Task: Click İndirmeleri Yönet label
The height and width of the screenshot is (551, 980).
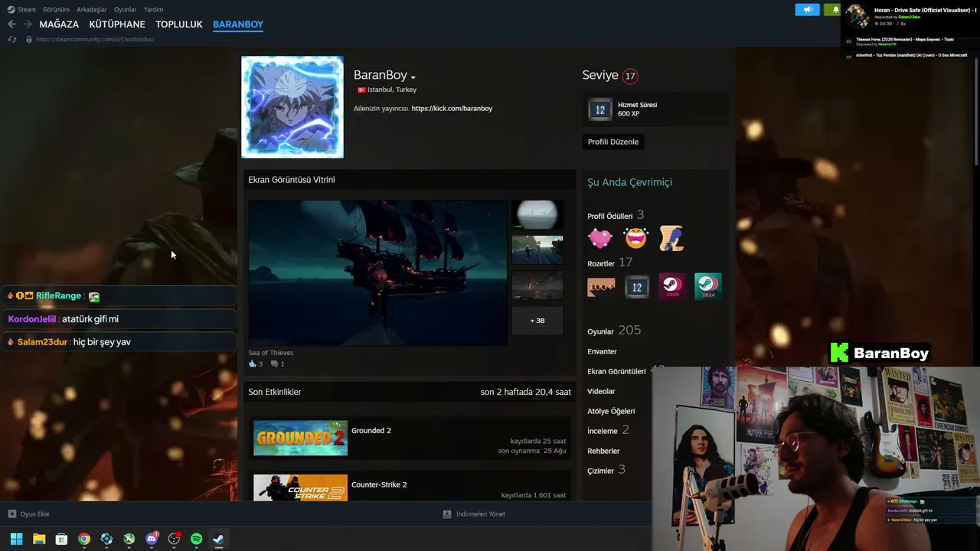Action: tap(481, 514)
